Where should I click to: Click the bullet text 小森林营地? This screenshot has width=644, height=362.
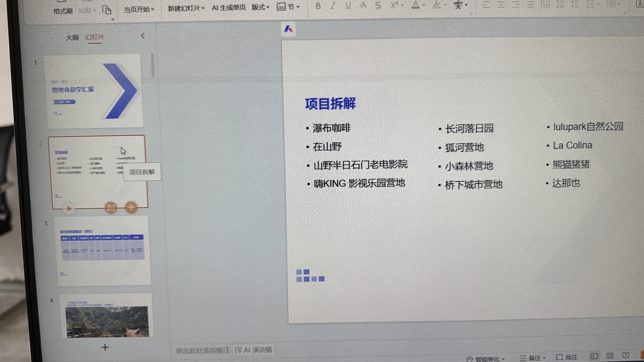pos(469,166)
